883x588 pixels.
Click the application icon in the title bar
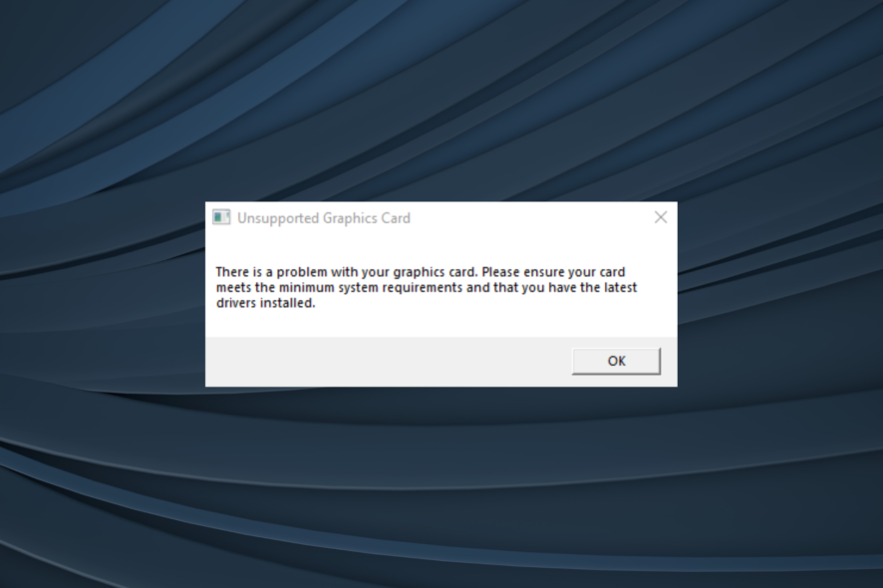pos(221,217)
